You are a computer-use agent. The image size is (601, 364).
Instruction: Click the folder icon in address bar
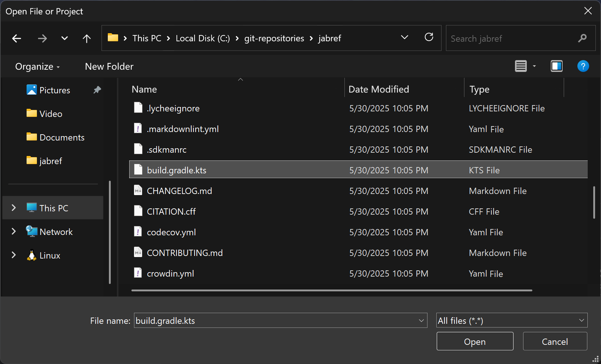[x=113, y=38]
